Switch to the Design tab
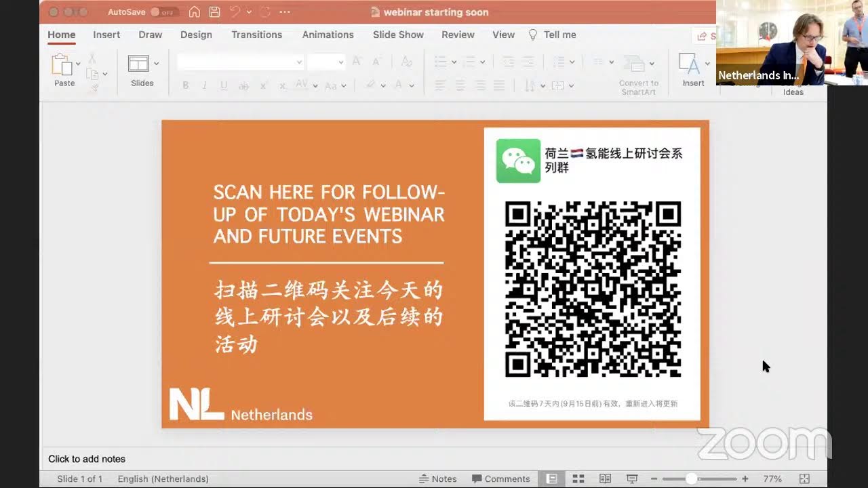The image size is (868, 488). click(196, 35)
